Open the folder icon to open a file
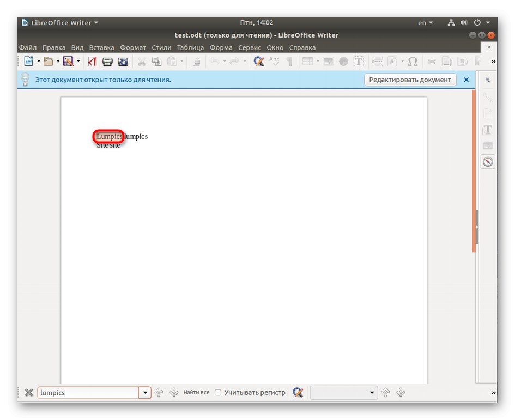515x420 pixels. 49,62
